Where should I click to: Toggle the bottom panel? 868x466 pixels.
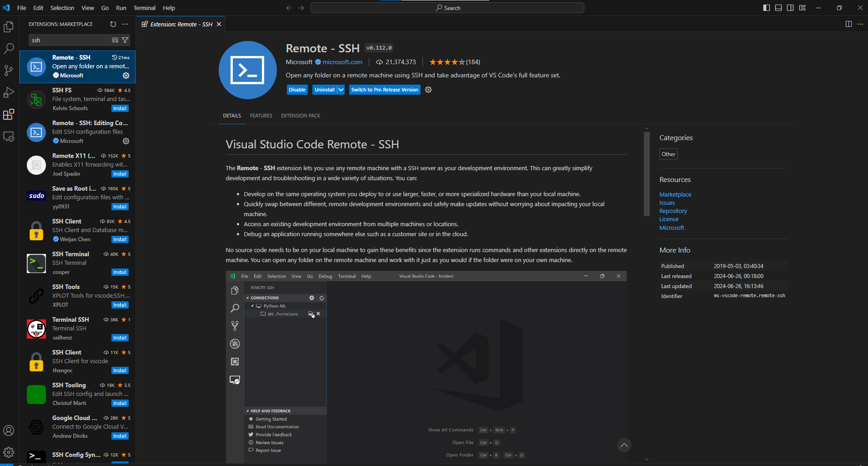tap(778, 8)
